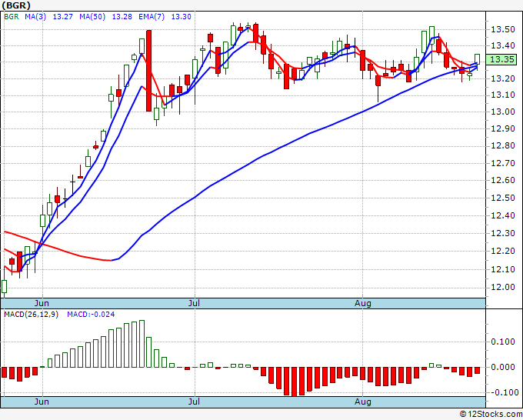
Task: Click the 12.50 price axis label
Action: (503, 198)
